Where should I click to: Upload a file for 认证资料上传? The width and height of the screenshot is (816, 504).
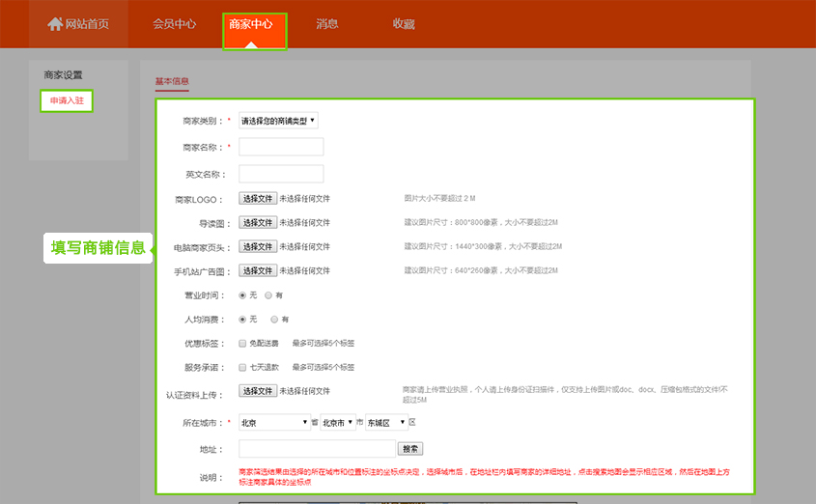pos(258,392)
